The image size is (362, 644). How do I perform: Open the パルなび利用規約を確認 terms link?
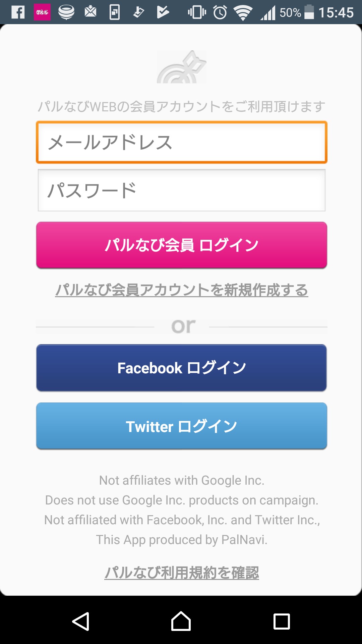click(182, 573)
